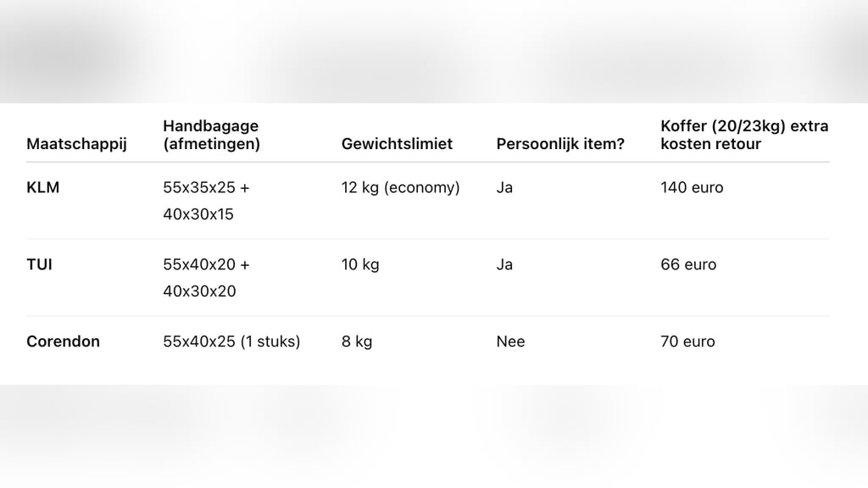Select the Handbagage (afmetingen) header
The image size is (868, 488).
point(211,135)
